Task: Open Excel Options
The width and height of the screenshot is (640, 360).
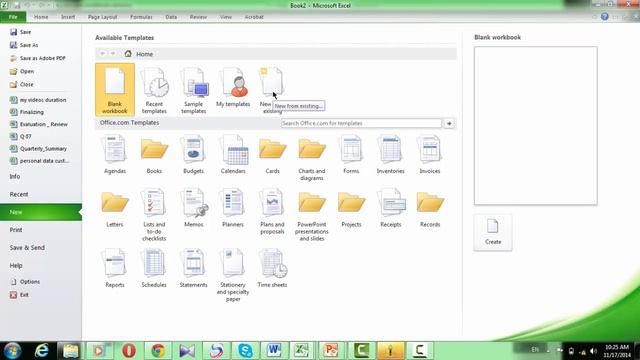Action: point(25,282)
